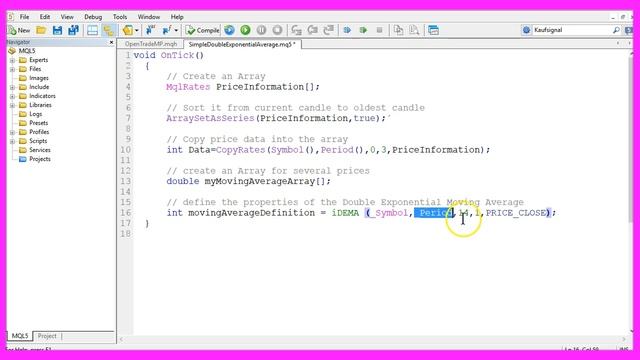The height and width of the screenshot is (360, 640).
Task: Select the MQL5 root node
Action: [x=27, y=51]
